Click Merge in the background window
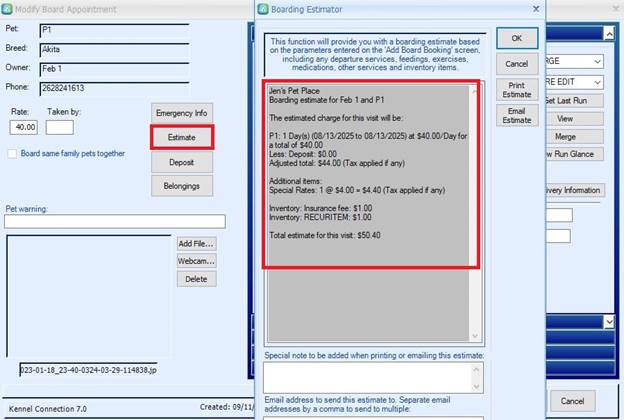This screenshot has height=420, width=624. pyautogui.click(x=575, y=137)
